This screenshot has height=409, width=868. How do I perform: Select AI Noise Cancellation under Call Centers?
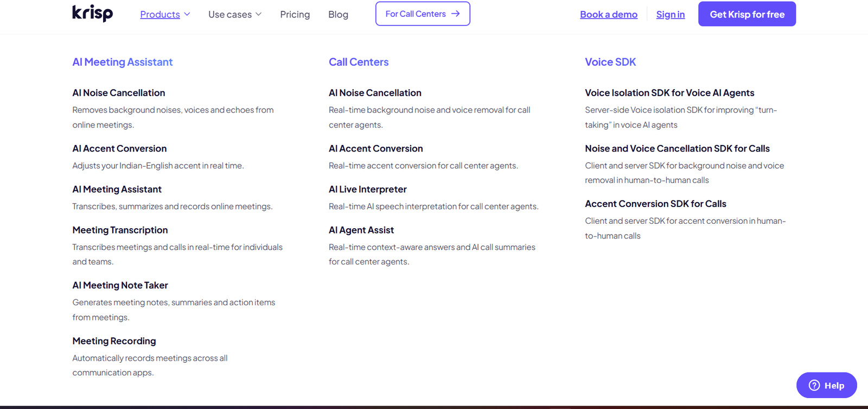375,93
